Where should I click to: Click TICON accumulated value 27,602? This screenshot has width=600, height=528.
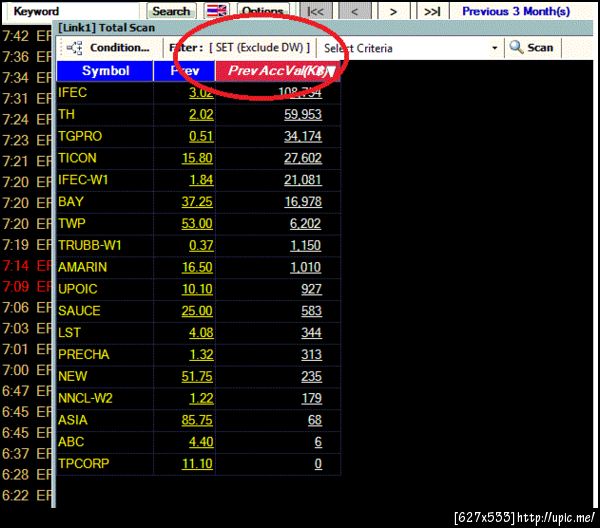click(x=303, y=158)
